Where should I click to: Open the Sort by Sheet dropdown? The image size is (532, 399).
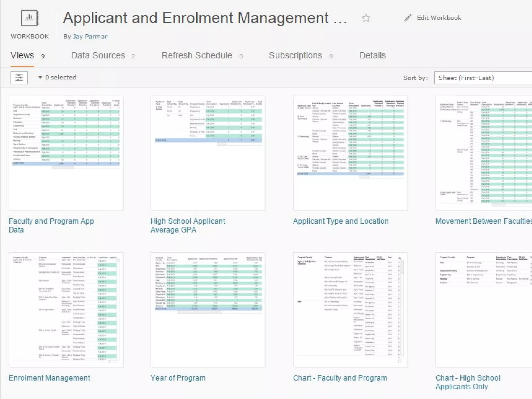483,78
